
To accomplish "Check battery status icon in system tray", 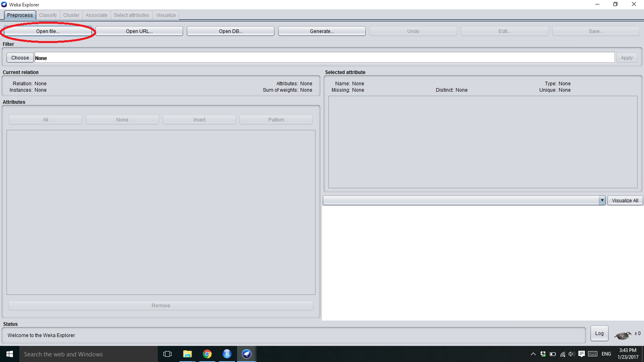I will (553, 354).
